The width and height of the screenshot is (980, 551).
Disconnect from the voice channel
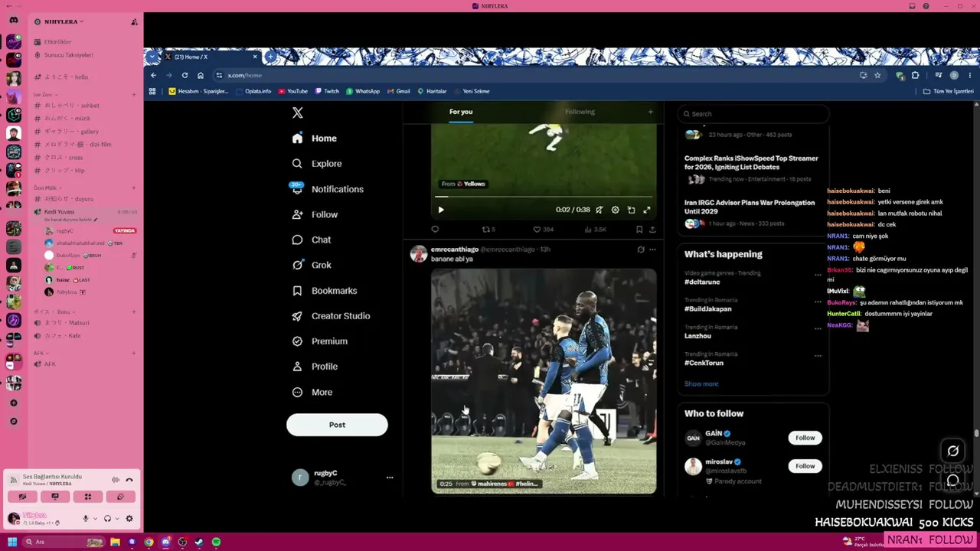click(x=129, y=480)
